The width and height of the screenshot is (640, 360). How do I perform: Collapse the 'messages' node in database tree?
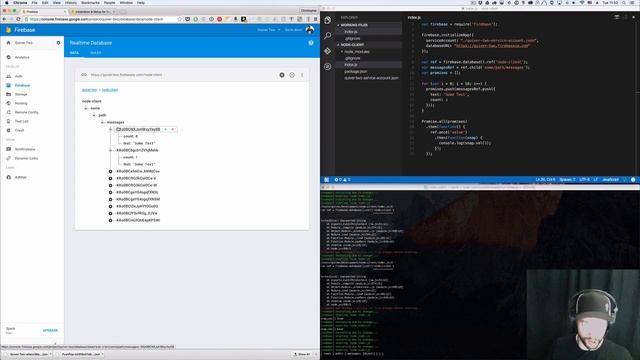click(x=102, y=122)
